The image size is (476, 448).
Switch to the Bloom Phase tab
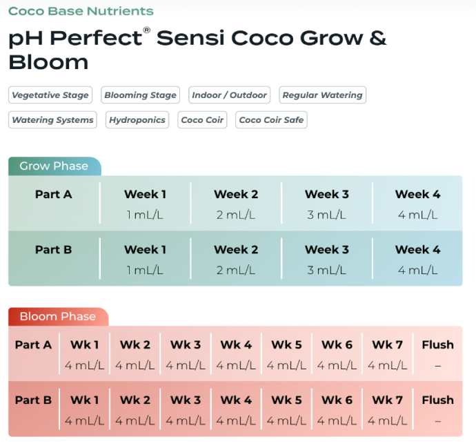click(58, 317)
